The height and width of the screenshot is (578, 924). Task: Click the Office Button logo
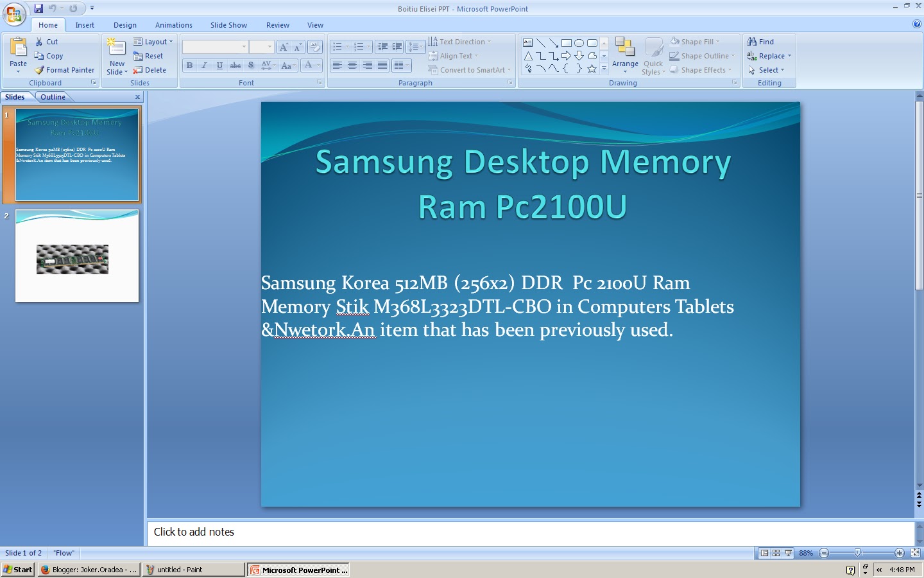pos(14,13)
